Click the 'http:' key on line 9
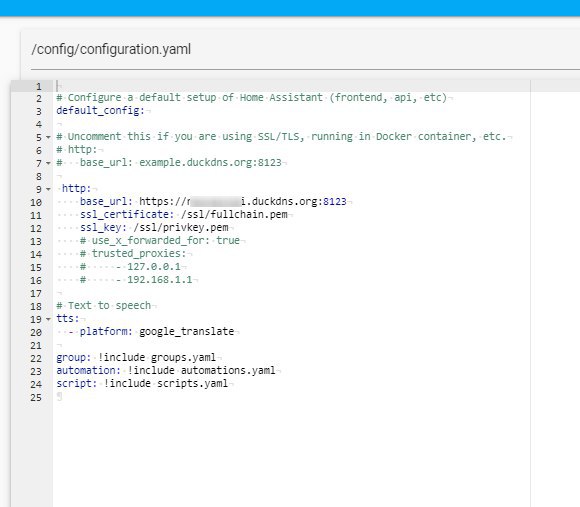The height and width of the screenshot is (507, 580). (x=76, y=189)
